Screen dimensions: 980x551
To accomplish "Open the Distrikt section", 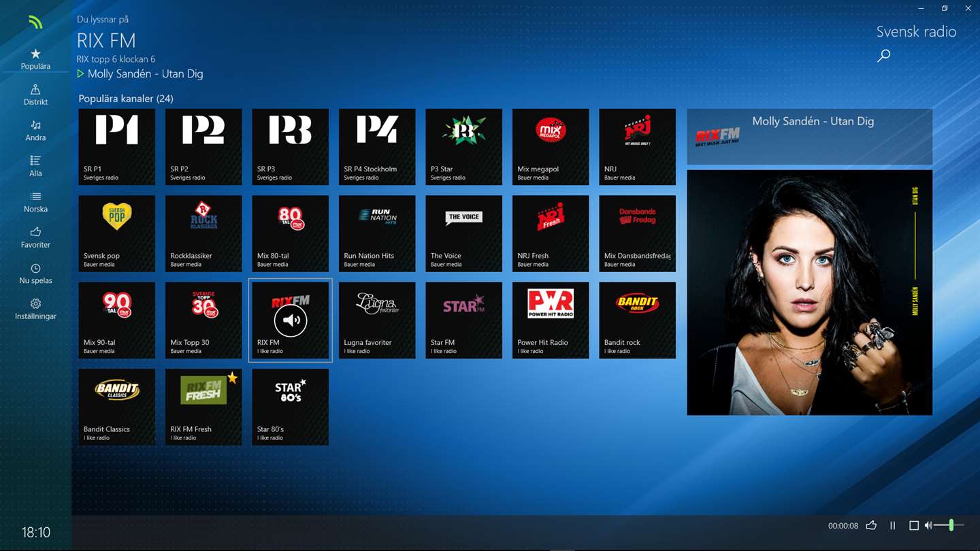I will pyautogui.click(x=35, y=95).
